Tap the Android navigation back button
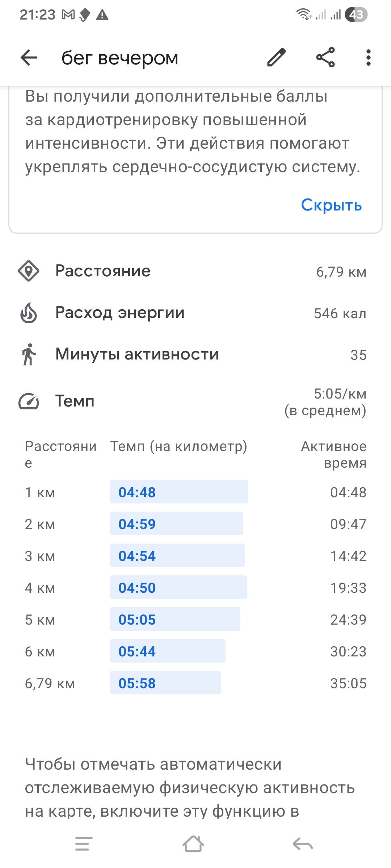Image resolution: width=391 pixels, height=868 pixels. (x=303, y=844)
